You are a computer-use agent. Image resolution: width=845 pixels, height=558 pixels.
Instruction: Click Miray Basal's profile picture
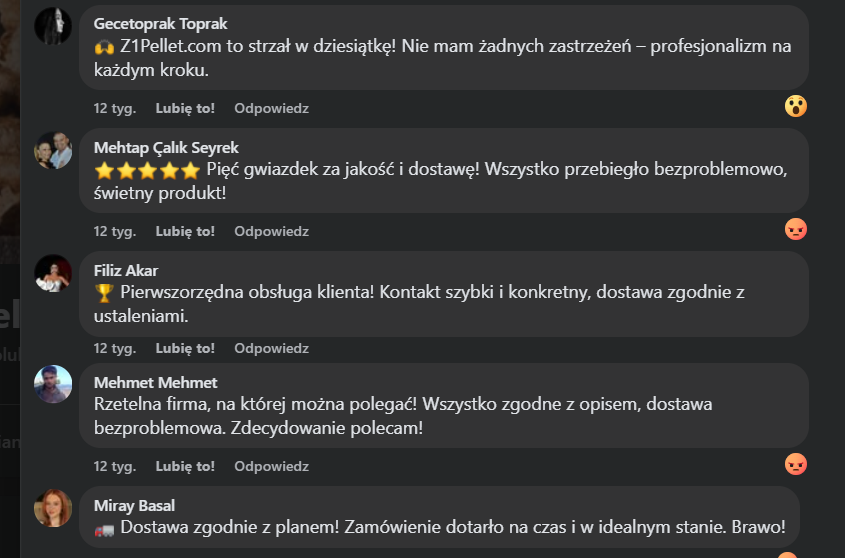coord(53,508)
